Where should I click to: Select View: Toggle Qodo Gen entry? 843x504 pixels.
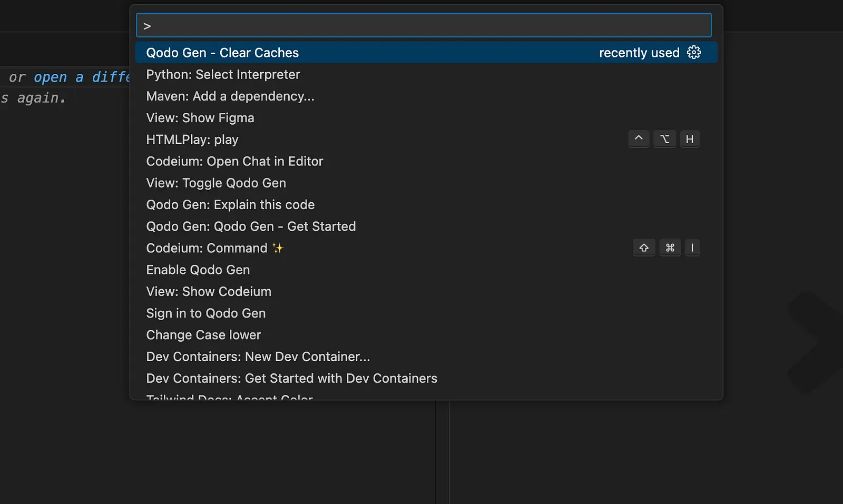426,183
